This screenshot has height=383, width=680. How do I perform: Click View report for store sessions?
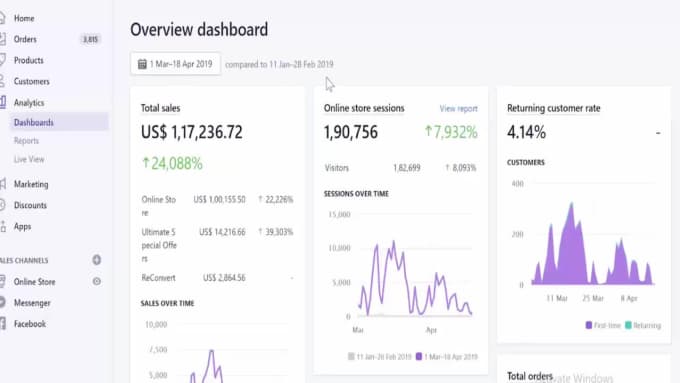pos(458,108)
